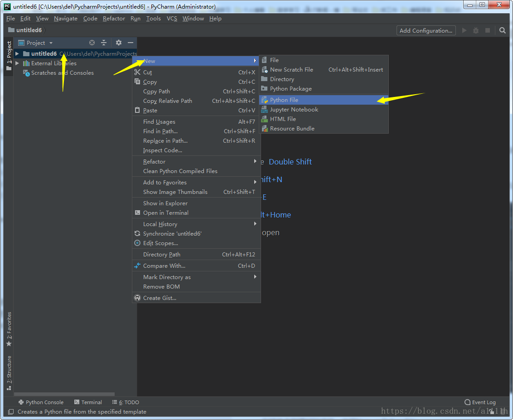Viewport: 513px width, 420px height.
Task: Toggle the 7: Structure side tab
Action: click(x=9, y=373)
